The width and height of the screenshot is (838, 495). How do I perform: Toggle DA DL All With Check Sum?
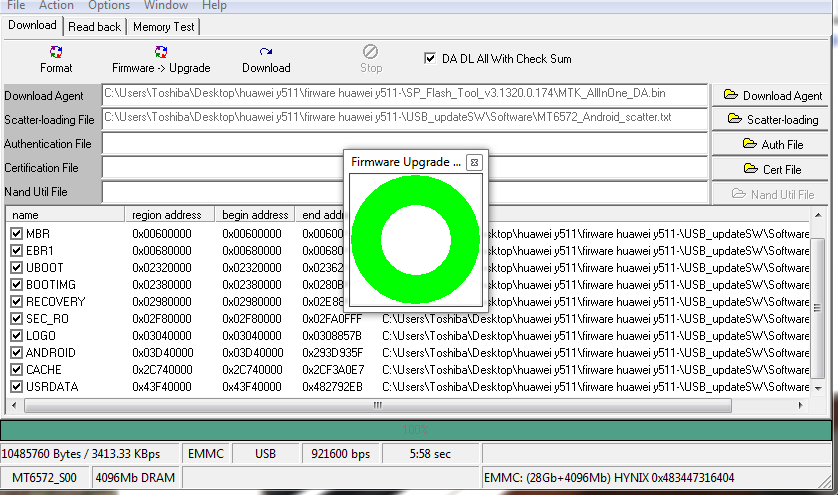[431, 59]
